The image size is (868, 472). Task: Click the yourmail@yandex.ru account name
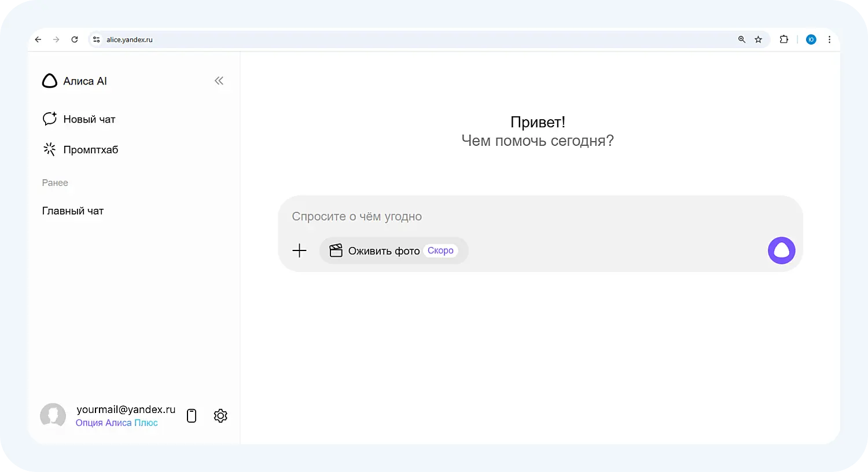point(126,410)
